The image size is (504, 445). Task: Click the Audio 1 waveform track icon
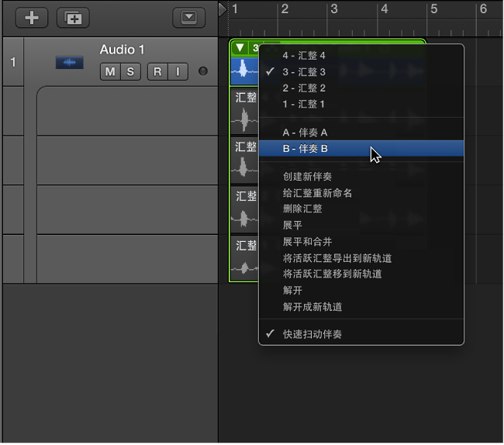click(69, 62)
